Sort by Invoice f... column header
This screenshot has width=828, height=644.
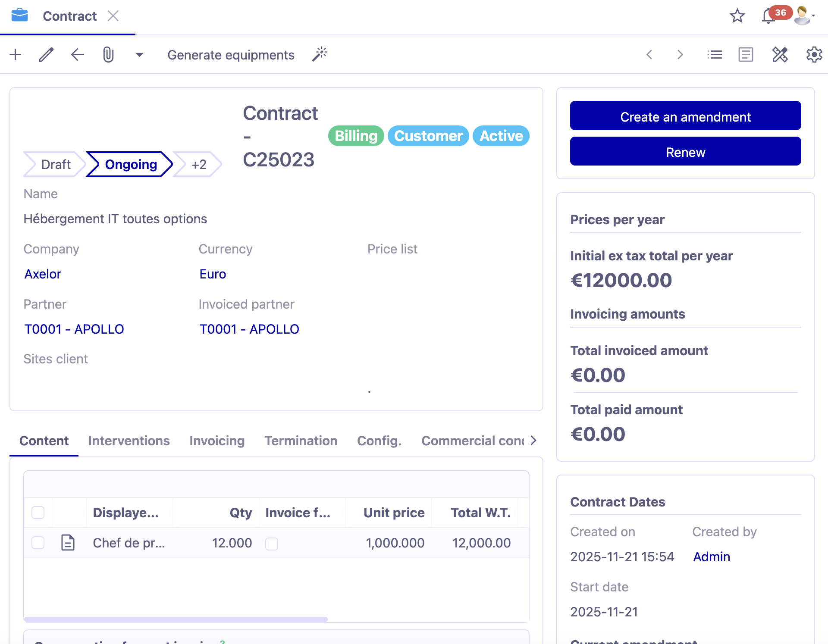[x=302, y=513]
